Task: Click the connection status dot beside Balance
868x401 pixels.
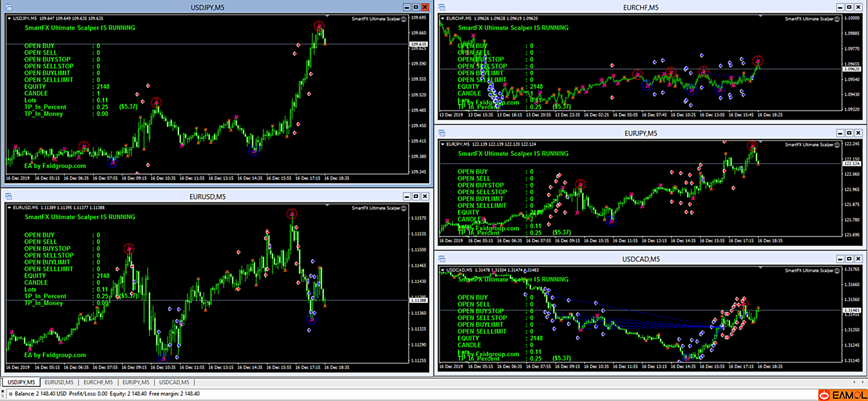Action: pos(11,394)
